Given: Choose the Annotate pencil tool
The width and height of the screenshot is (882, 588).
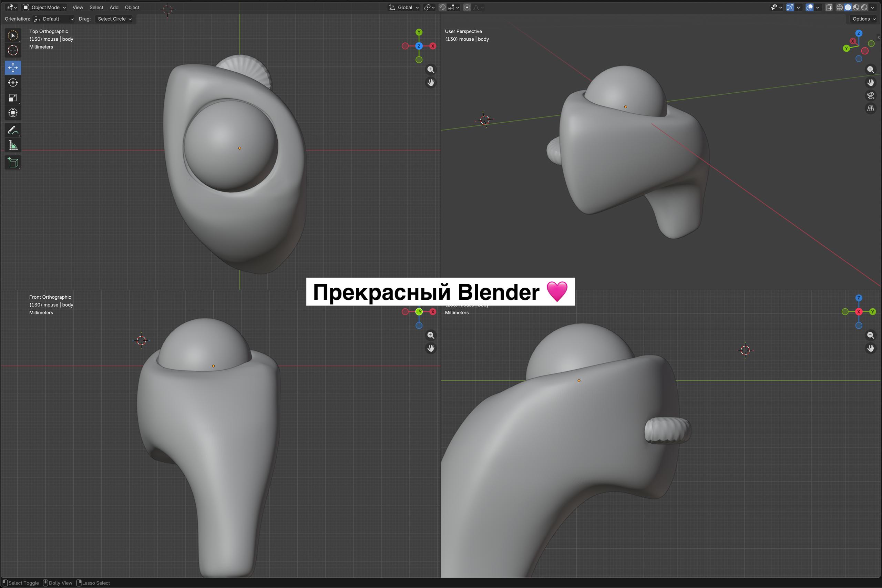Looking at the screenshot, I should (x=13, y=131).
